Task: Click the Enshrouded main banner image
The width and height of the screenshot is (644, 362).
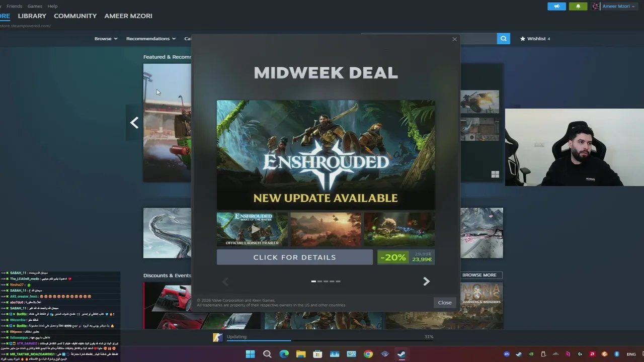Action: click(x=326, y=154)
